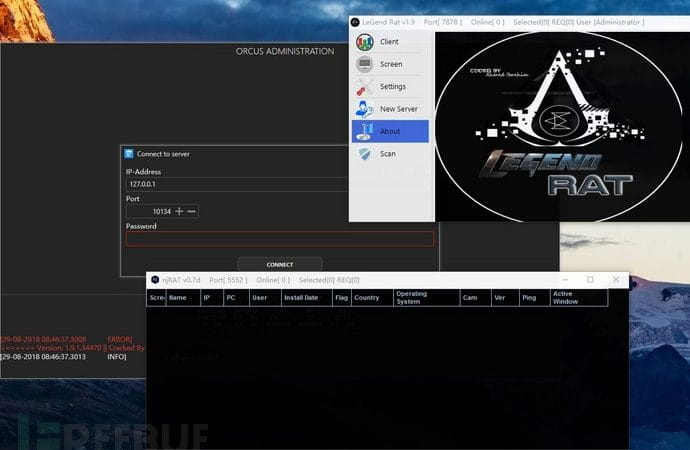Focus the Password field in Orcus
The width and height of the screenshot is (690, 450).
click(279, 238)
